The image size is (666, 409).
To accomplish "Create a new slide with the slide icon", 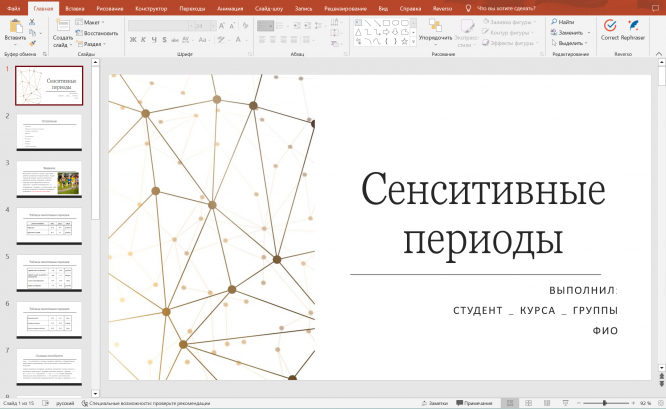I will 62,26.
